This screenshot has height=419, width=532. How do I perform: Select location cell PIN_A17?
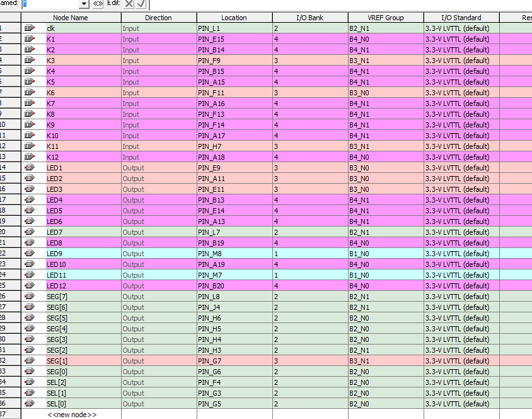click(234, 136)
